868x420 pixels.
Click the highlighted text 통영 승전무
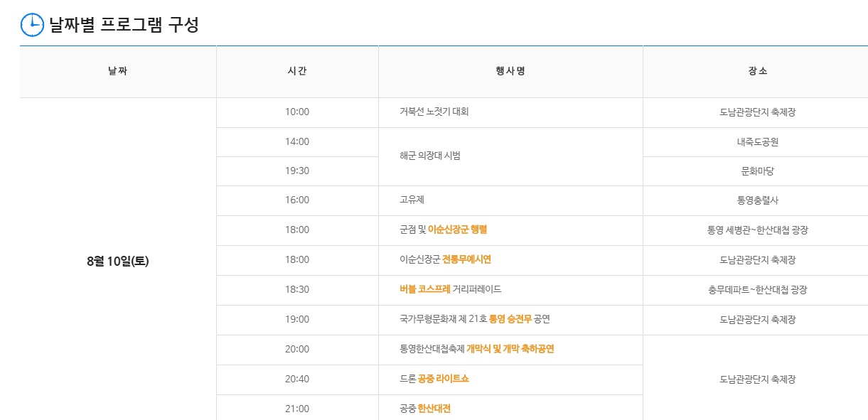click(x=510, y=319)
